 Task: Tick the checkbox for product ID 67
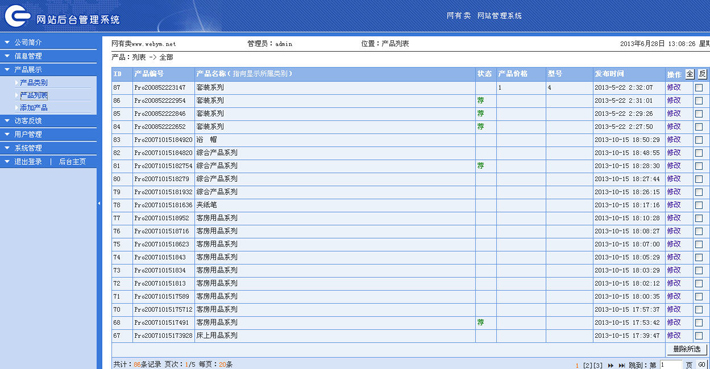[x=699, y=336]
